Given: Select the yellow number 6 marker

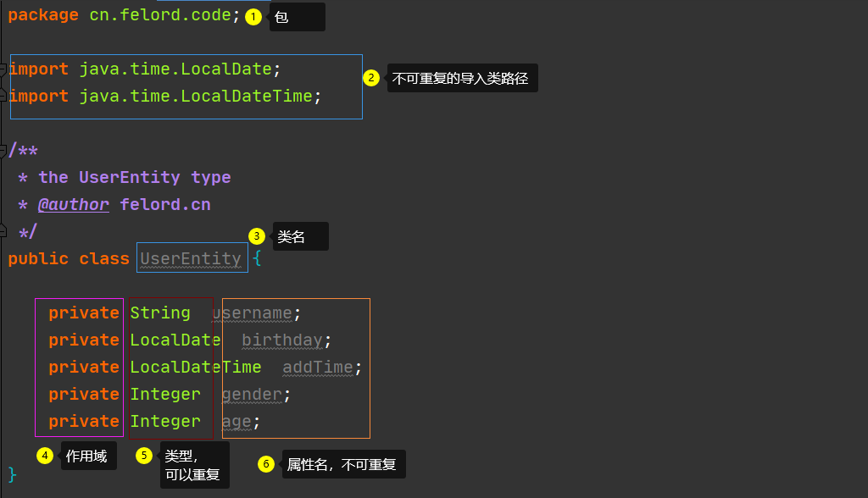Looking at the screenshot, I should [266, 463].
